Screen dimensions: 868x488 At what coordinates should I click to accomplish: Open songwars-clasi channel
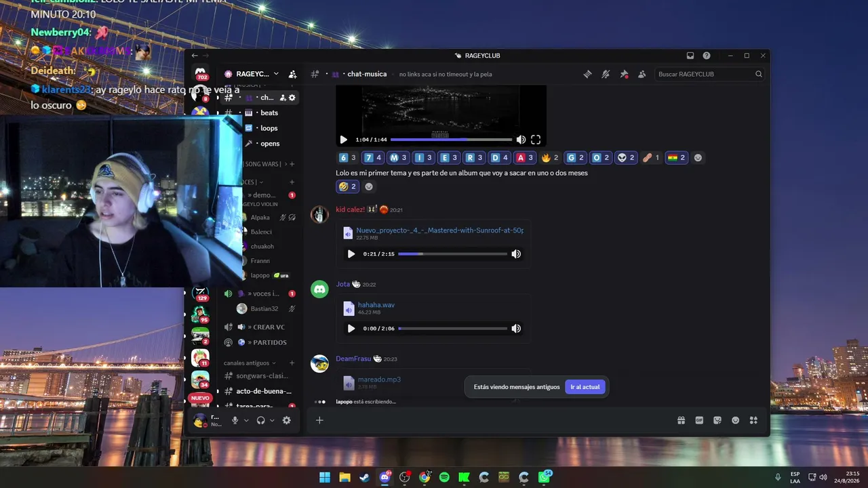click(x=261, y=376)
